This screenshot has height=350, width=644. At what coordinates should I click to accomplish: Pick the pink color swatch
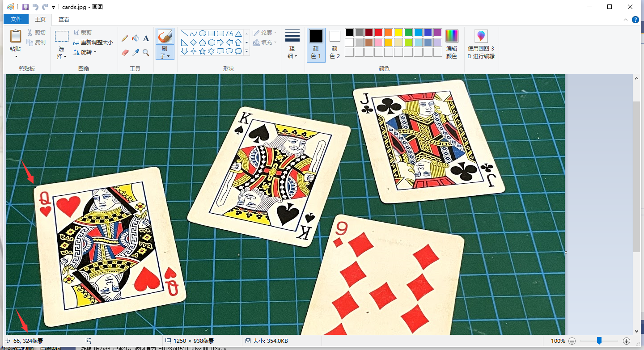pyautogui.click(x=379, y=42)
